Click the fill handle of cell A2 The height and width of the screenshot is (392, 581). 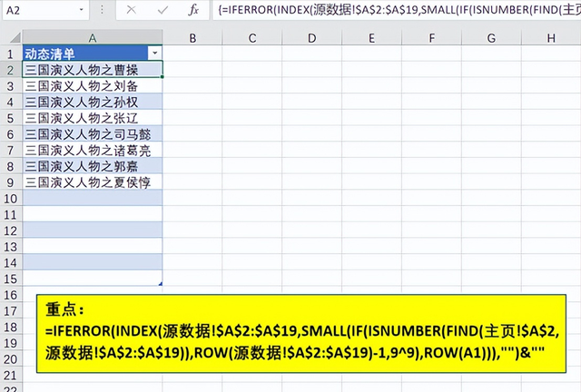(x=162, y=77)
